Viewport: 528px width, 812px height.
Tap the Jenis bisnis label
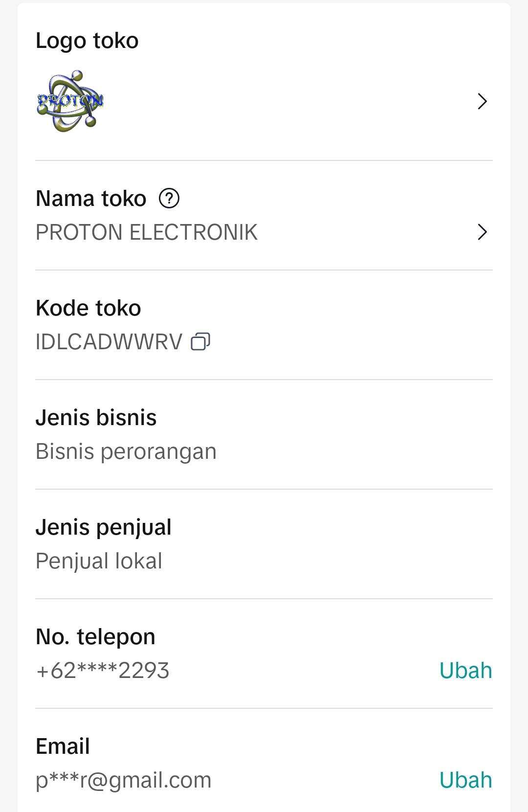pyautogui.click(x=96, y=418)
